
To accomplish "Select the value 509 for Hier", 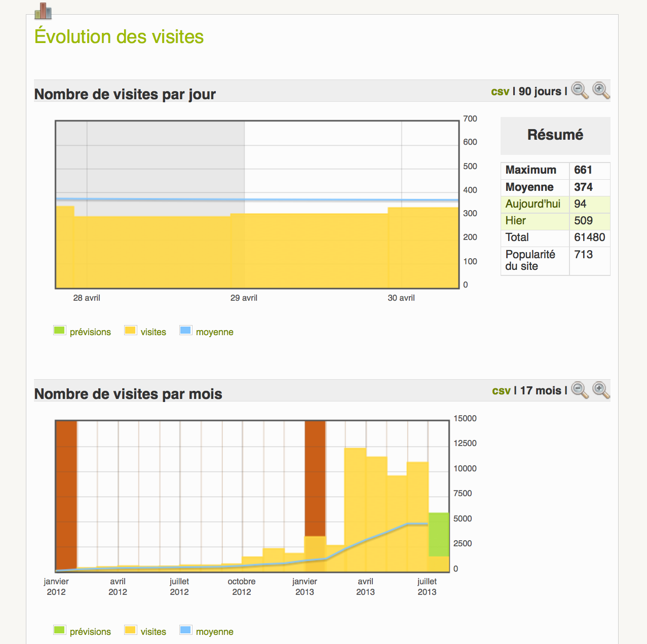I will [583, 221].
